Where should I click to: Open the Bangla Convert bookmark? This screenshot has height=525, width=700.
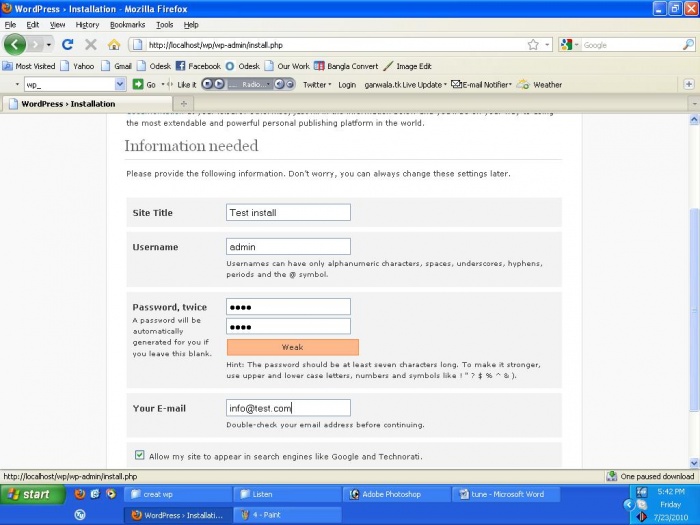click(346, 66)
